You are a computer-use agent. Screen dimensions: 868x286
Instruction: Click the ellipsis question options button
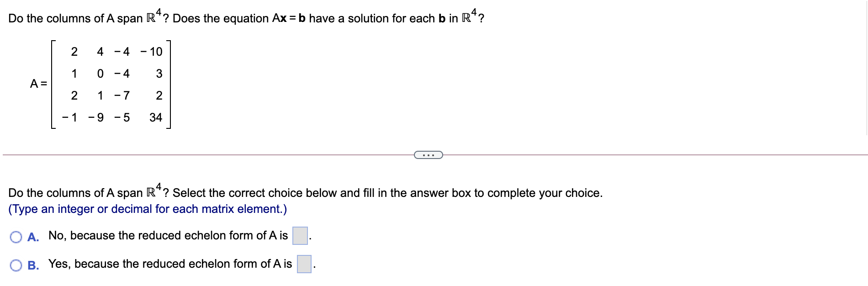pyautogui.click(x=429, y=155)
